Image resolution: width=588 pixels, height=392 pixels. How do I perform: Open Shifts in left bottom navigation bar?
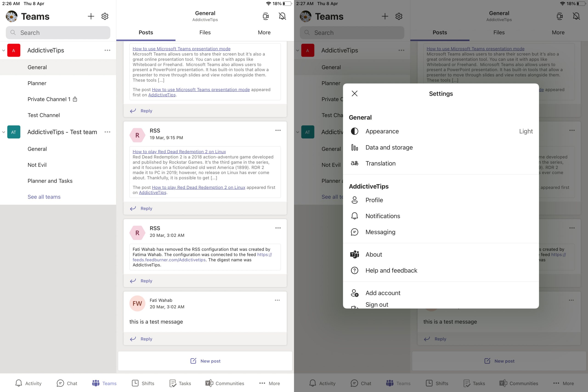click(x=143, y=383)
